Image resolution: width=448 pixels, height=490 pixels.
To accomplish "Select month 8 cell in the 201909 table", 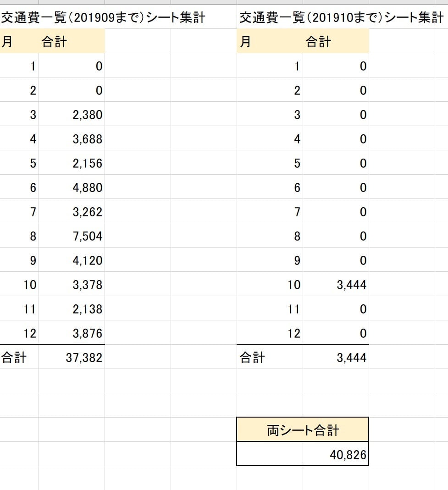I will pyautogui.click(x=19, y=236).
